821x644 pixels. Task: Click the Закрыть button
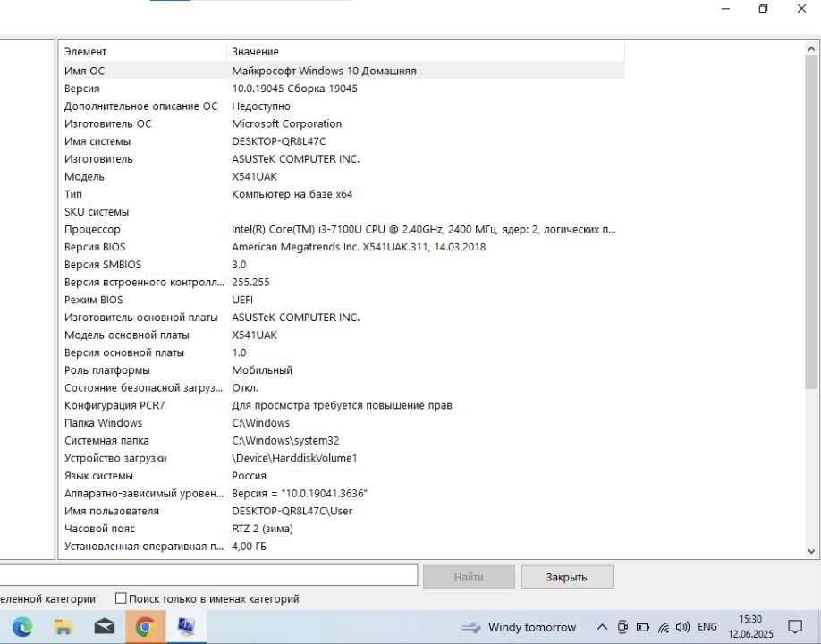click(566, 577)
